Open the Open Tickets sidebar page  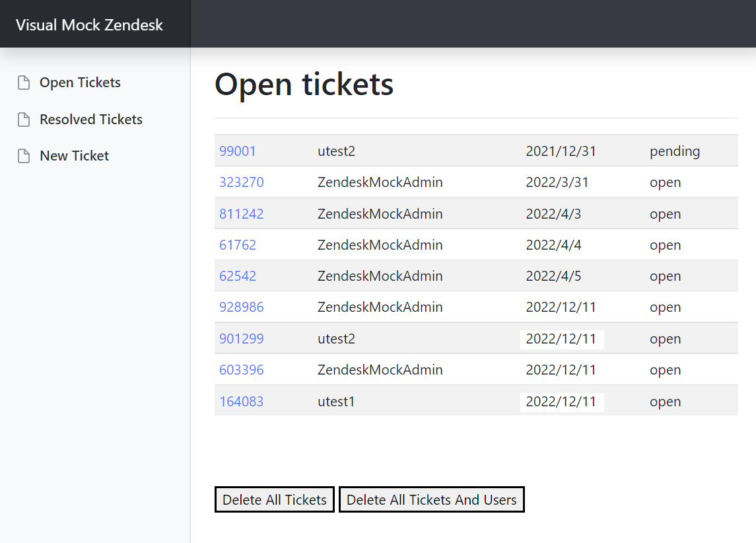pos(80,83)
